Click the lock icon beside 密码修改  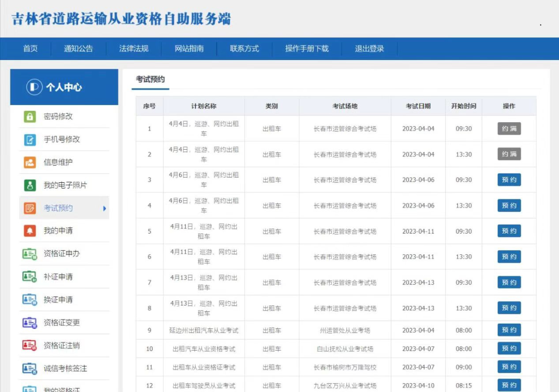(x=30, y=117)
